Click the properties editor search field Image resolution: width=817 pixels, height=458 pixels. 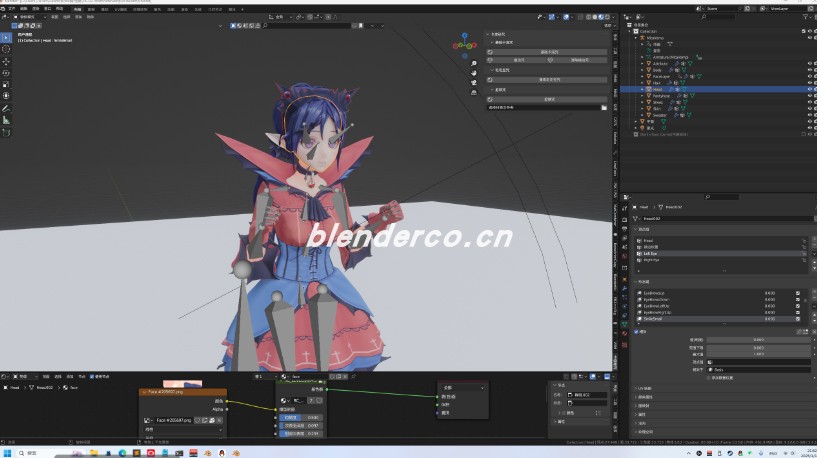722,197
